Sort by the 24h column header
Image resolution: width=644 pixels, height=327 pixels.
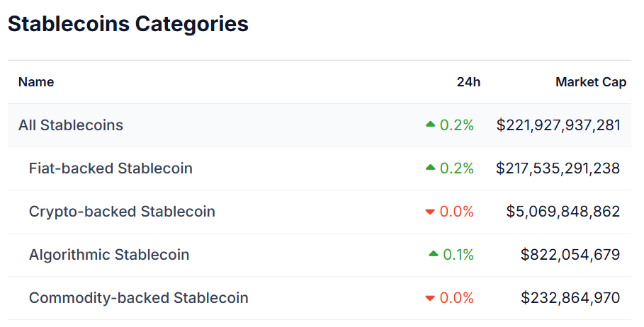(468, 82)
